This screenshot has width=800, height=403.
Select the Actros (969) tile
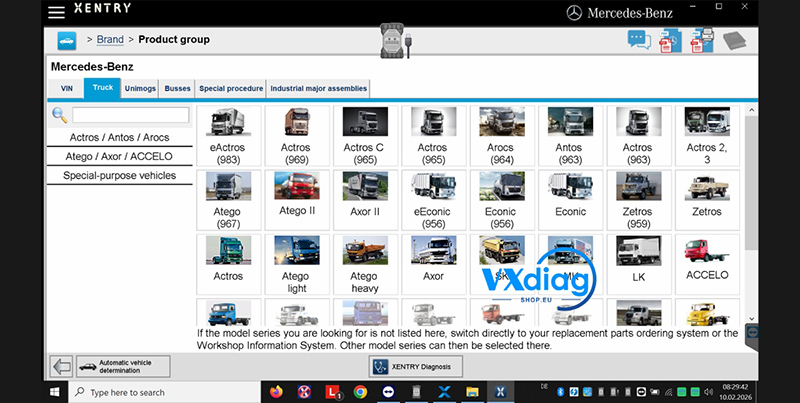(296, 136)
